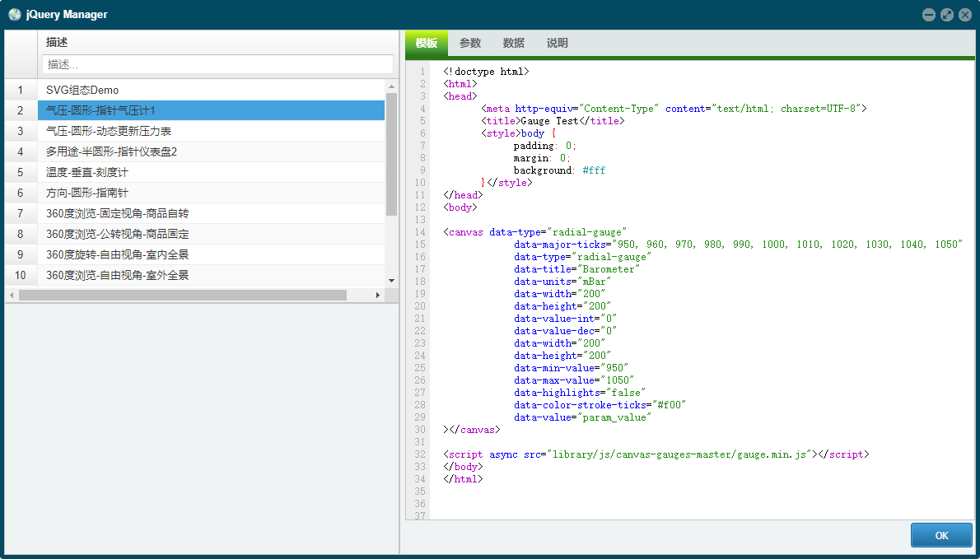This screenshot has height=559, width=980.
Task: Click the data-value="param_value" line
Action: tap(582, 417)
